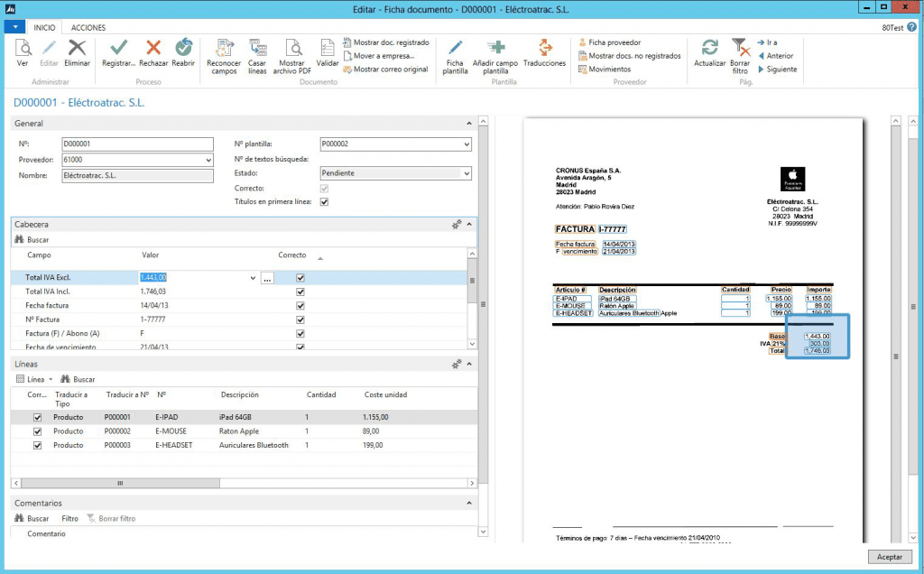The height and width of the screenshot is (574, 924).
Task: Open Movimientos entries
Action: (x=605, y=69)
